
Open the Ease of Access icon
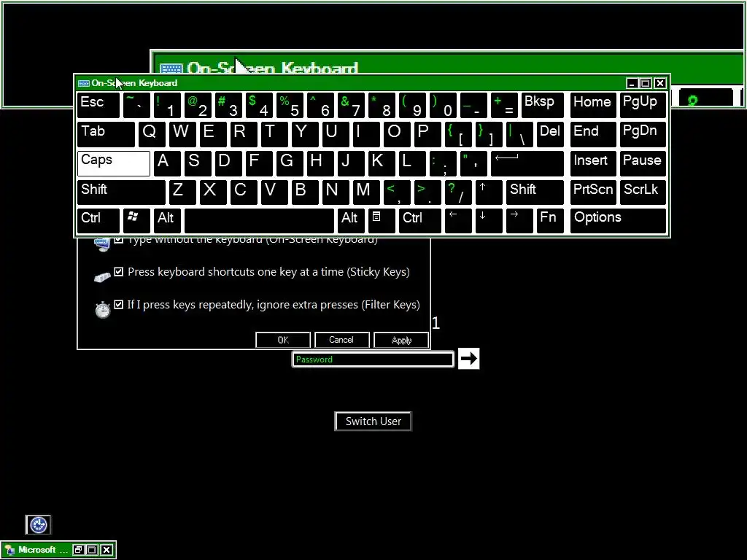38,525
